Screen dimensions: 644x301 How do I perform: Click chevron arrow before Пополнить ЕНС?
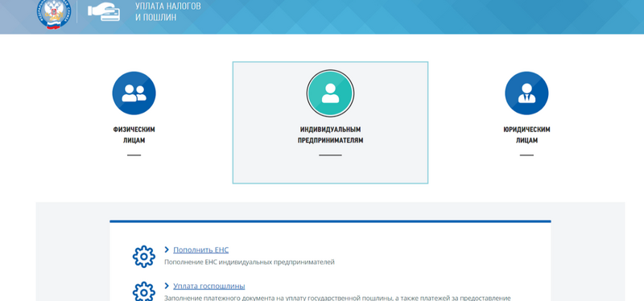167,249
